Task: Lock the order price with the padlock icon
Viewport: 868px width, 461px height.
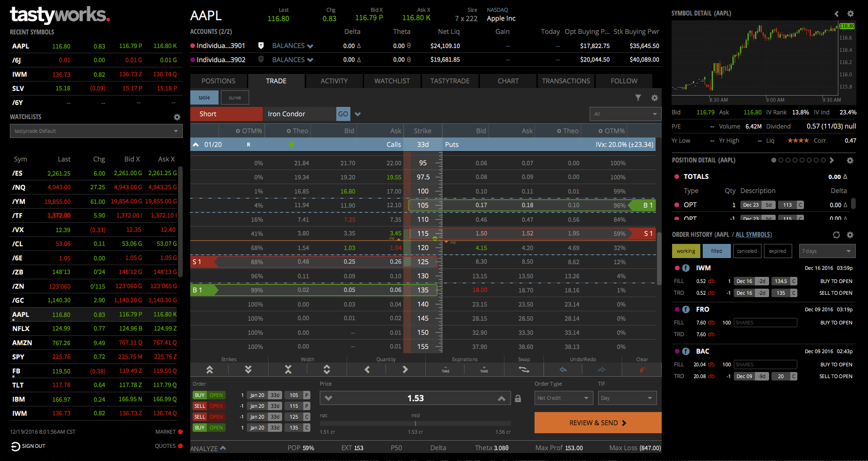Action: coord(518,398)
